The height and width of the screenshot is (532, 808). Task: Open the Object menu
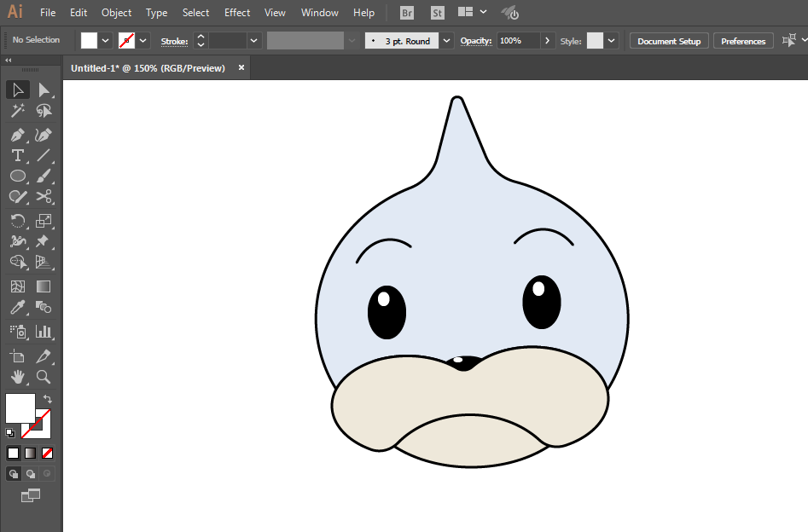click(116, 13)
